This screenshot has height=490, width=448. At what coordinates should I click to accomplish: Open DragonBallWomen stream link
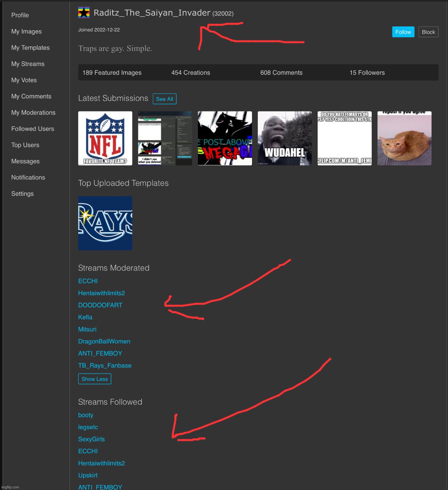tap(104, 341)
